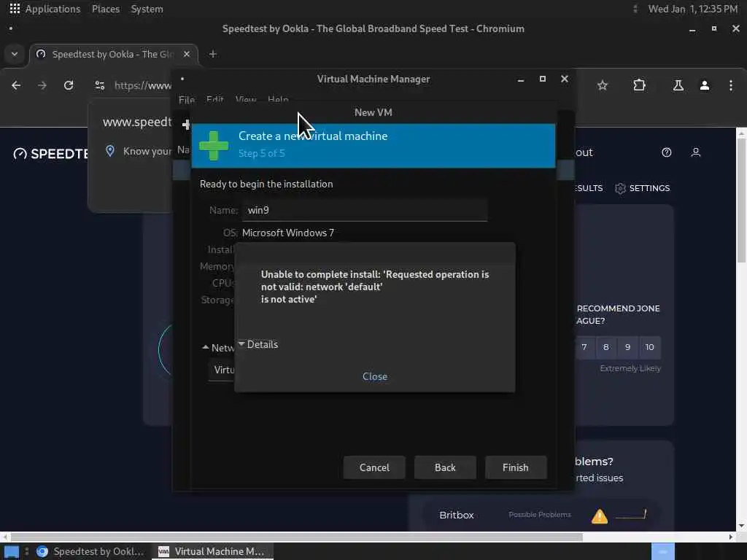The width and height of the screenshot is (747, 560).
Task: Click Speedtest help question mark icon
Action: 667,152
